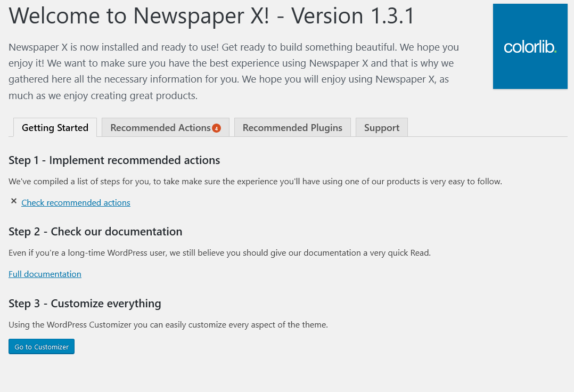Click the Step 2 Check our documentation heading
The width and height of the screenshot is (574, 392).
coord(95,232)
